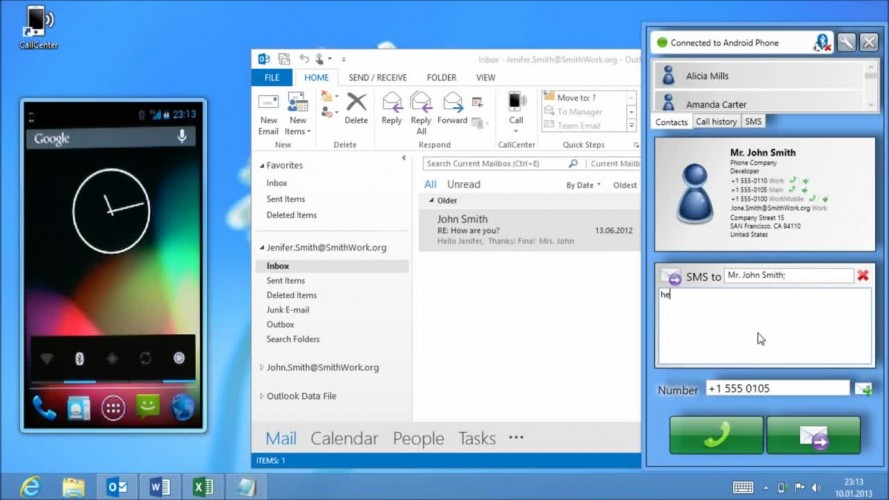The height and width of the screenshot is (500, 889).
Task: Tap the Messaging smiley icon on the Android dock
Action: 147,406
